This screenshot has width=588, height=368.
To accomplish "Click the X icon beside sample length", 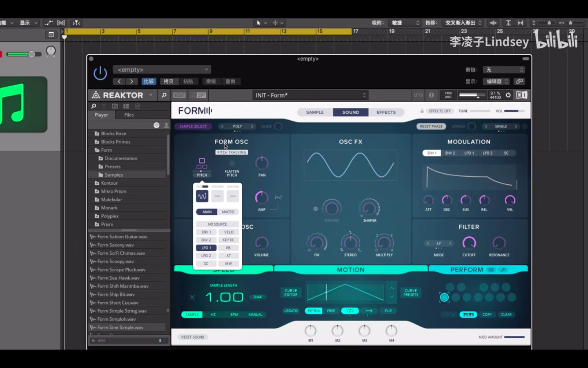I will coord(192,297).
